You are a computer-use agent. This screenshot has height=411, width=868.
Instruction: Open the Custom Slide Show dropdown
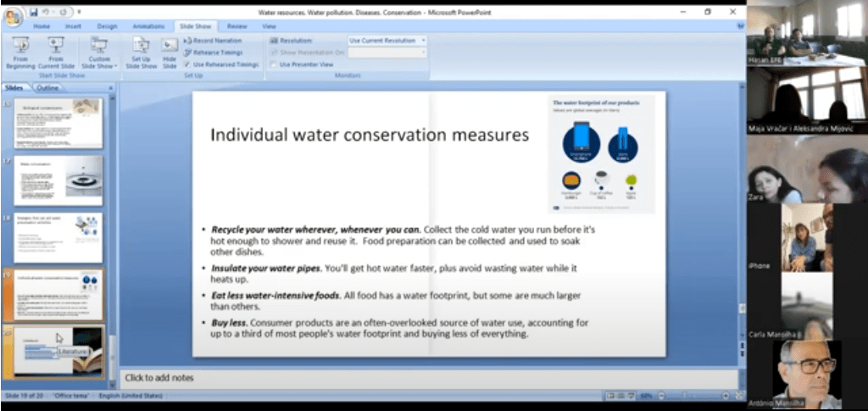pyautogui.click(x=99, y=53)
